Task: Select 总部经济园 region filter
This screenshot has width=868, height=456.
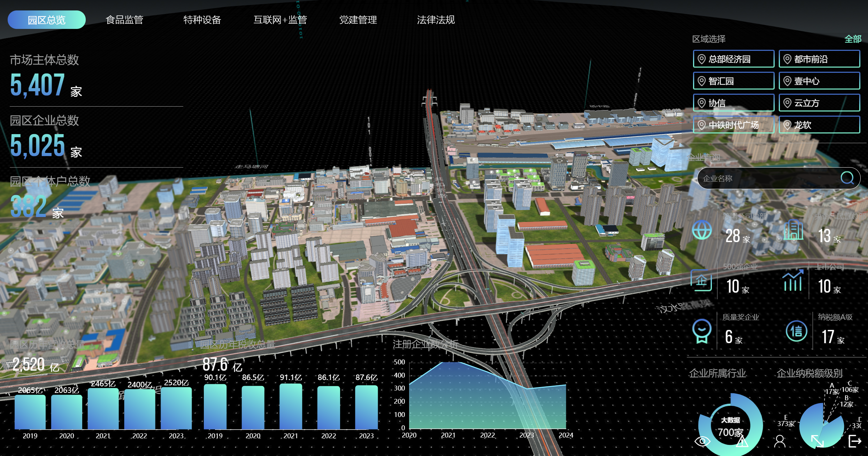Action: (x=733, y=59)
